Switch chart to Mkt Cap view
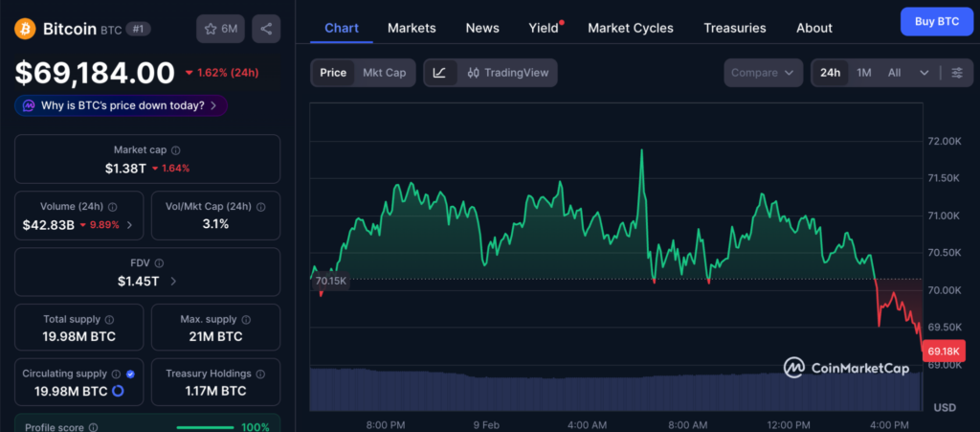Screen dimensions: 980x432 [x=384, y=73]
